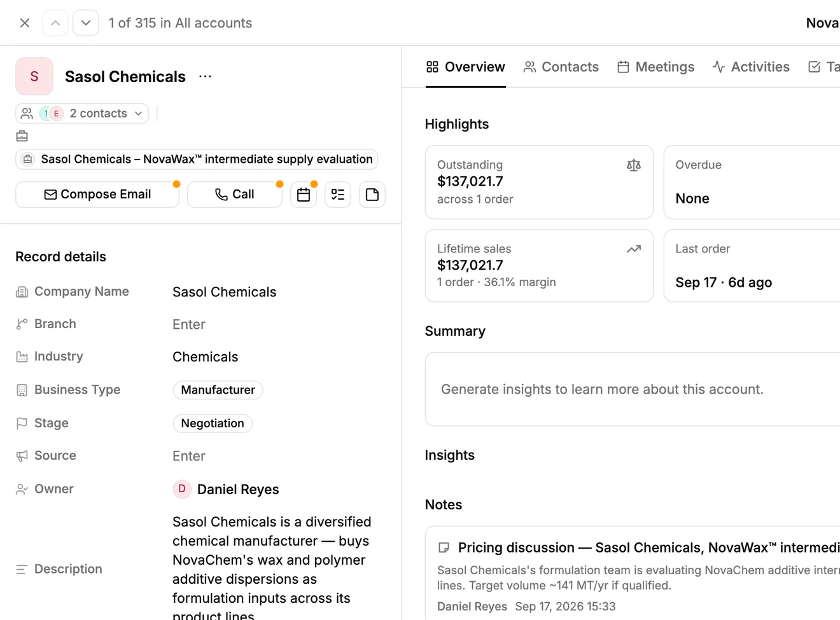Start a Call with the account
The image size is (840, 620).
pos(235,195)
